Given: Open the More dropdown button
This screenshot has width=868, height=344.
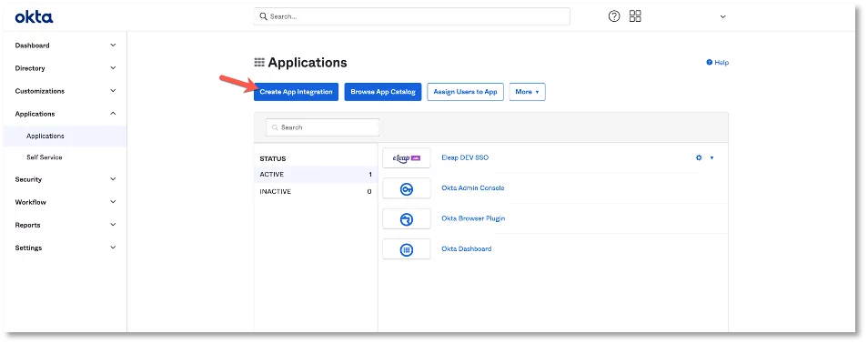Looking at the screenshot, I should (x=527, y=92).
